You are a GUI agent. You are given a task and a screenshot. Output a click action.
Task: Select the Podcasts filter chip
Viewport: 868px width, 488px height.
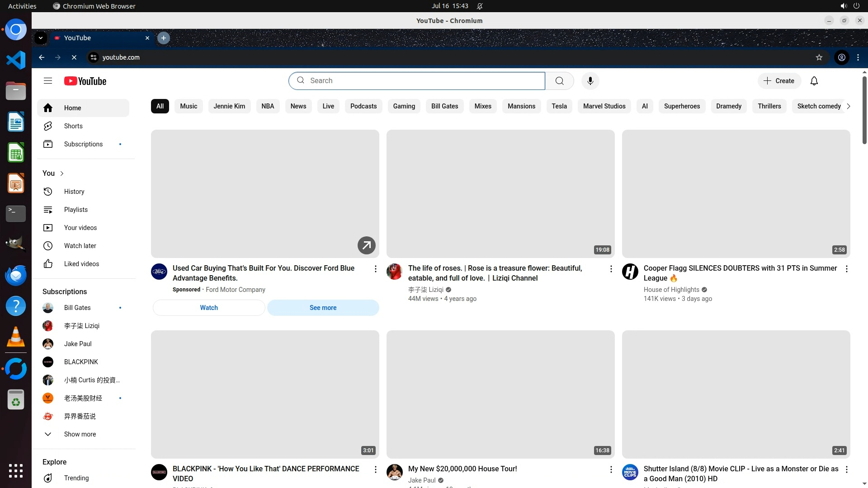tap(363, 106)
